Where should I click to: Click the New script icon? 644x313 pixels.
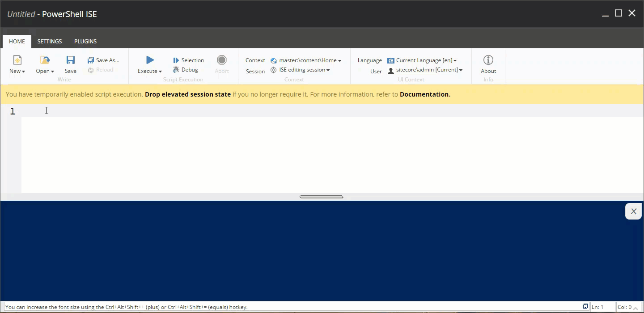[17, 60]
